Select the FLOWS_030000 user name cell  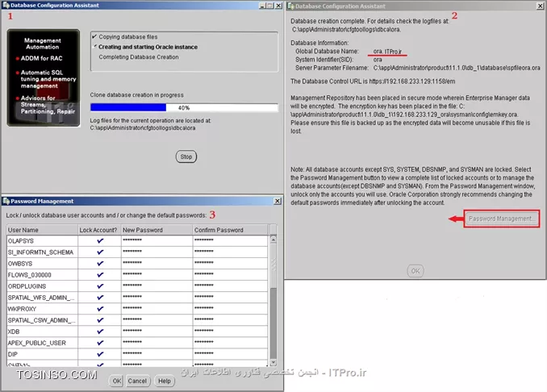pyautogui.click(x=42, y=274)
